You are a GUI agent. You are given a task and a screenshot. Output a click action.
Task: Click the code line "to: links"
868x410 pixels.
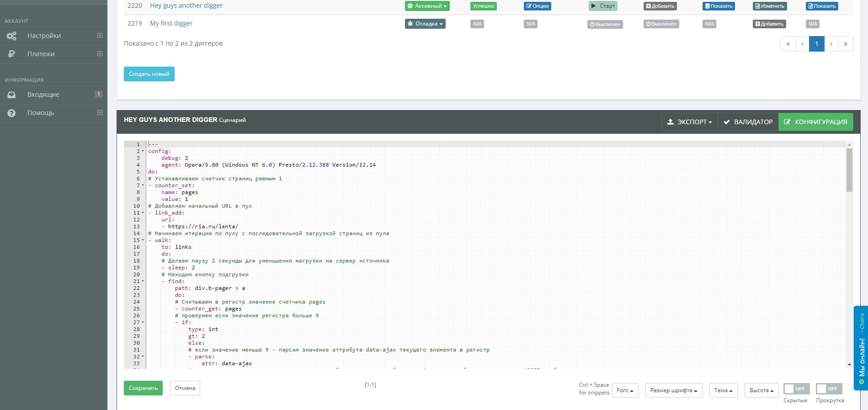tap(176, 247)
